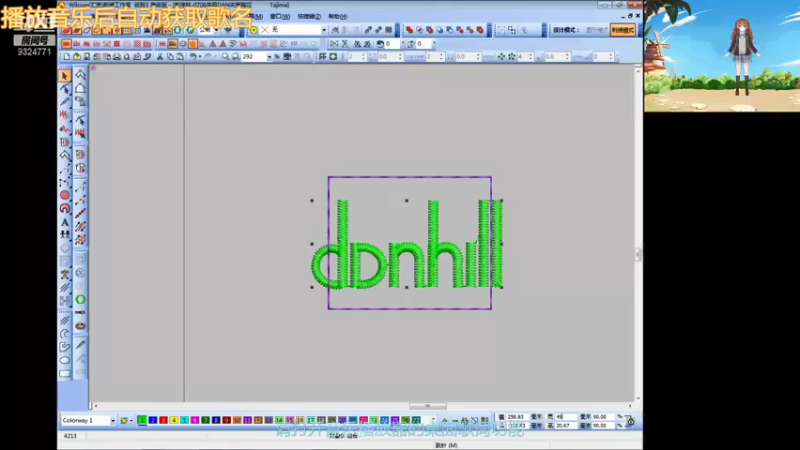Image resolution: width=800 pixels, height=450 pixels.
Task: Expand the undo history arrow
Action: click(x=199, y=57)
